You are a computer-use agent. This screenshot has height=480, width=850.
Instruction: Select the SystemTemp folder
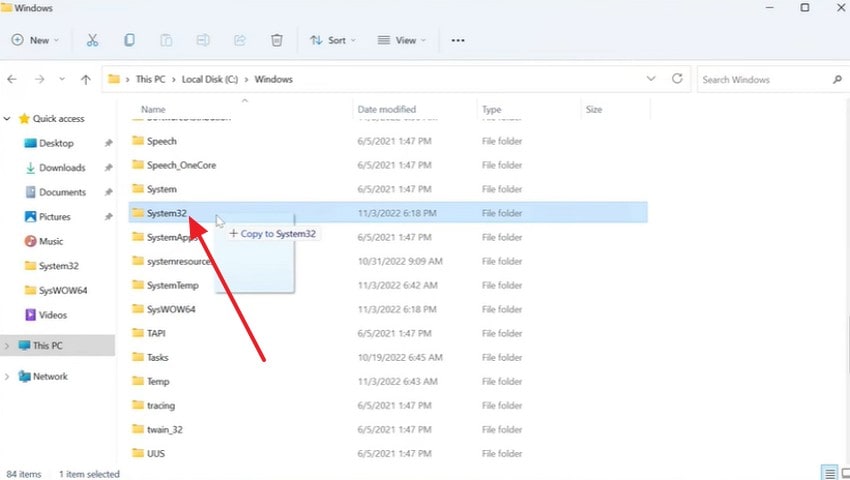388,285
